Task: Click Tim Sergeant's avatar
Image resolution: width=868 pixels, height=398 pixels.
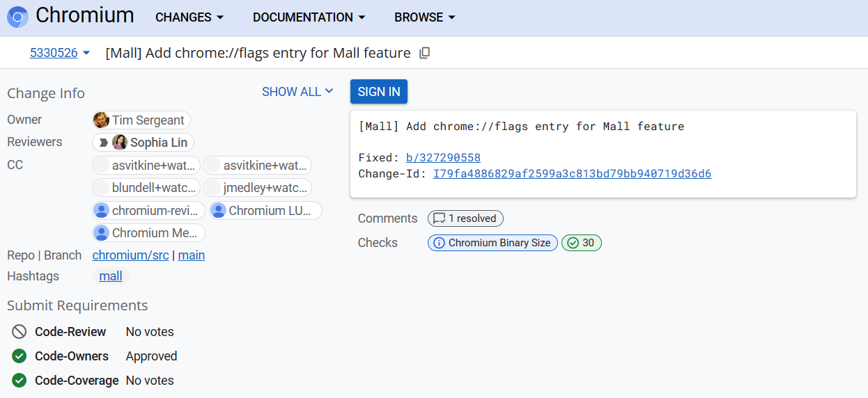Action: 102,120
